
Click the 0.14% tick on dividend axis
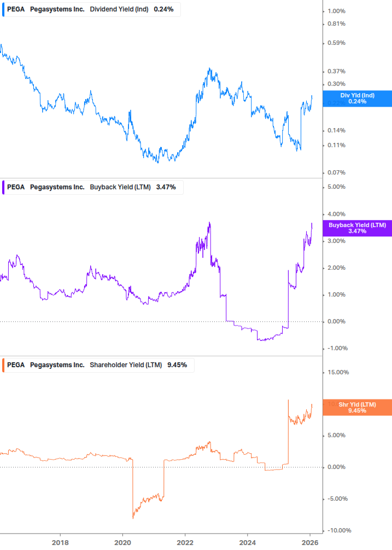[x=336, y=130]
